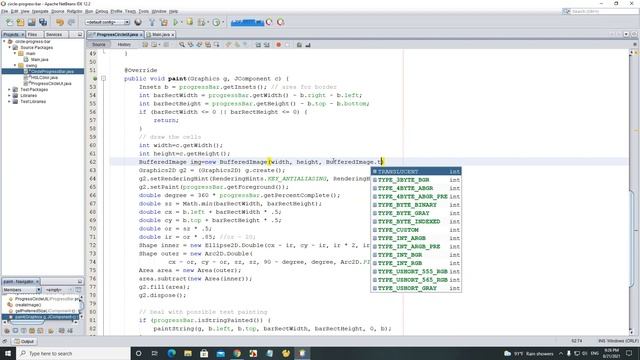Collapse the circle-progress-bar project node
The image size is (640, 360).
tap(4, 41)
